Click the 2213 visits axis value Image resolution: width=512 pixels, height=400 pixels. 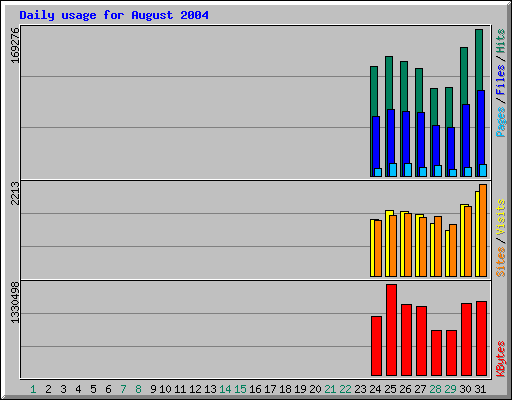click(15, 193)
